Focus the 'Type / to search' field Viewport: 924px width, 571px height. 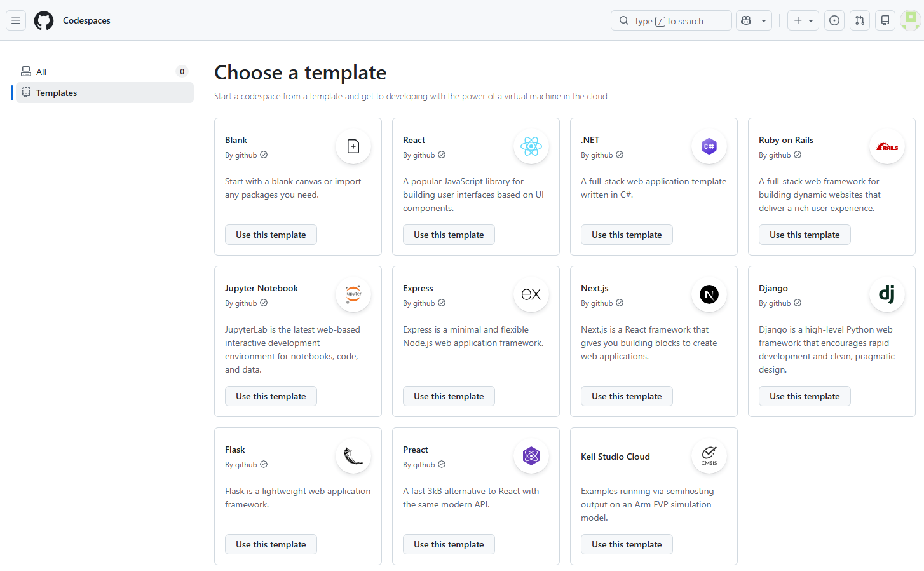coord(671,20)
